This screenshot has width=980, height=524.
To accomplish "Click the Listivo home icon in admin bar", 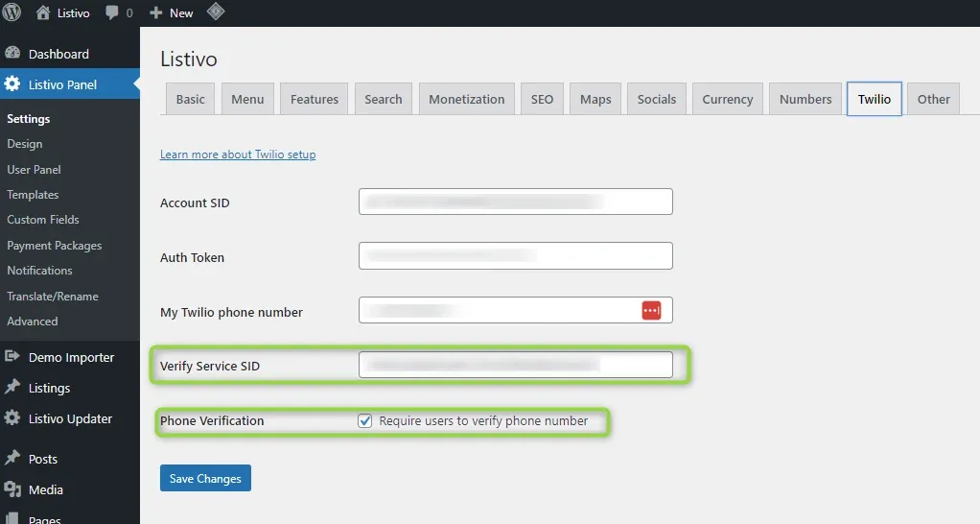I will [x=43, y=12].
